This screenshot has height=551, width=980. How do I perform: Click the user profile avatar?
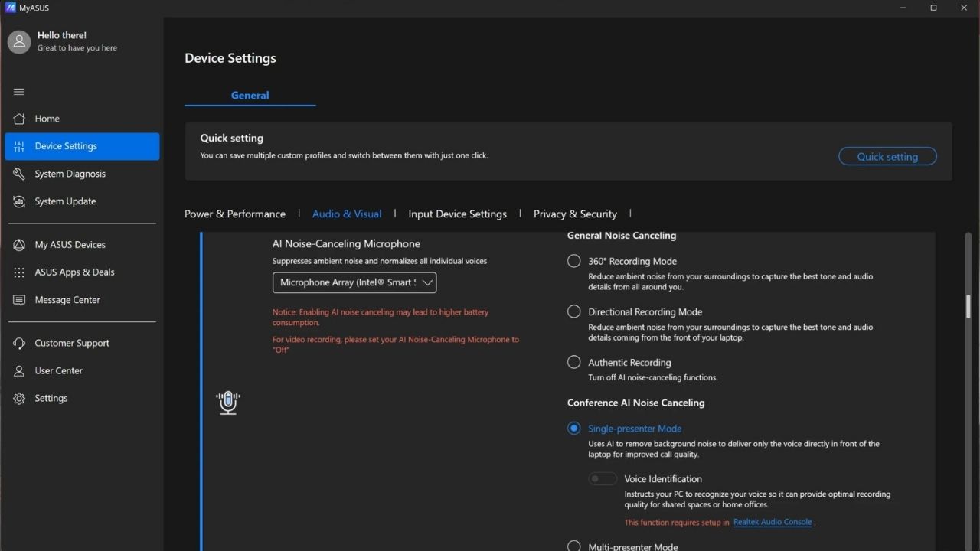[x=19, y=42]
